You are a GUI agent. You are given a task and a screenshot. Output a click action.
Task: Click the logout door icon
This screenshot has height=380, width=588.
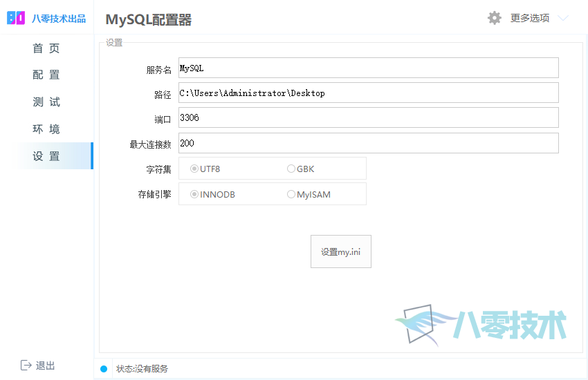(26, 365)
